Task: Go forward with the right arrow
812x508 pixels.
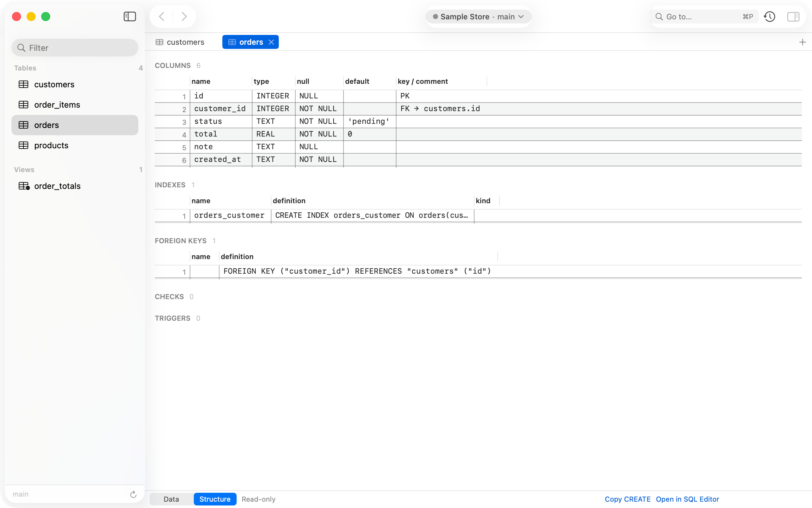Action: [x=184, y=17]
